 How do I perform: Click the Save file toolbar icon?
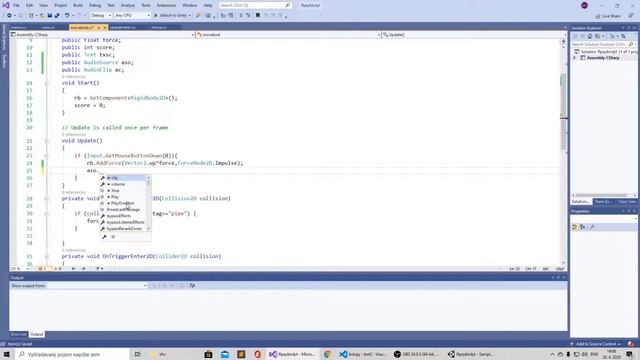[x=50, y=16]
